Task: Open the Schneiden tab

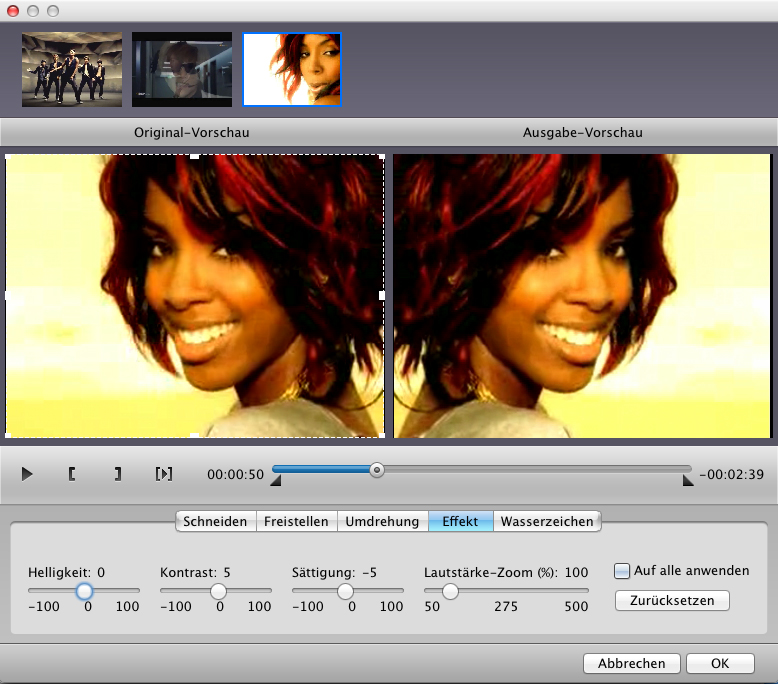Action: coord(215,521)
